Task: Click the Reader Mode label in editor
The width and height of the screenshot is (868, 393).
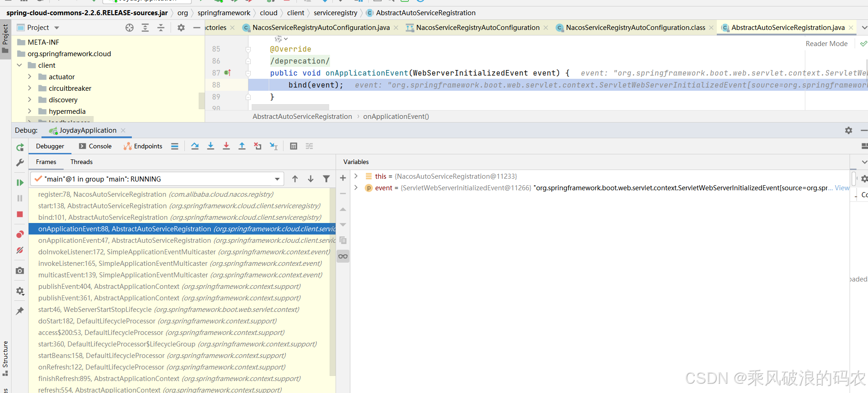Action: coord(826,44)
